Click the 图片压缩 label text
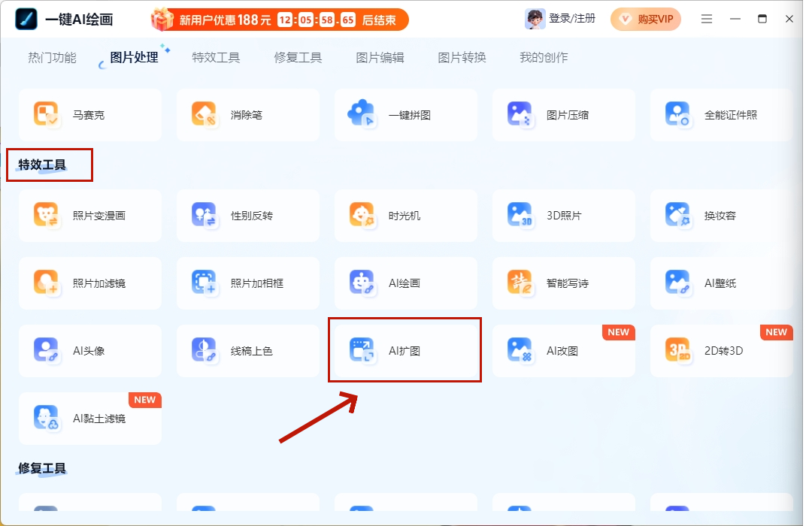 [x=568, y=115]
